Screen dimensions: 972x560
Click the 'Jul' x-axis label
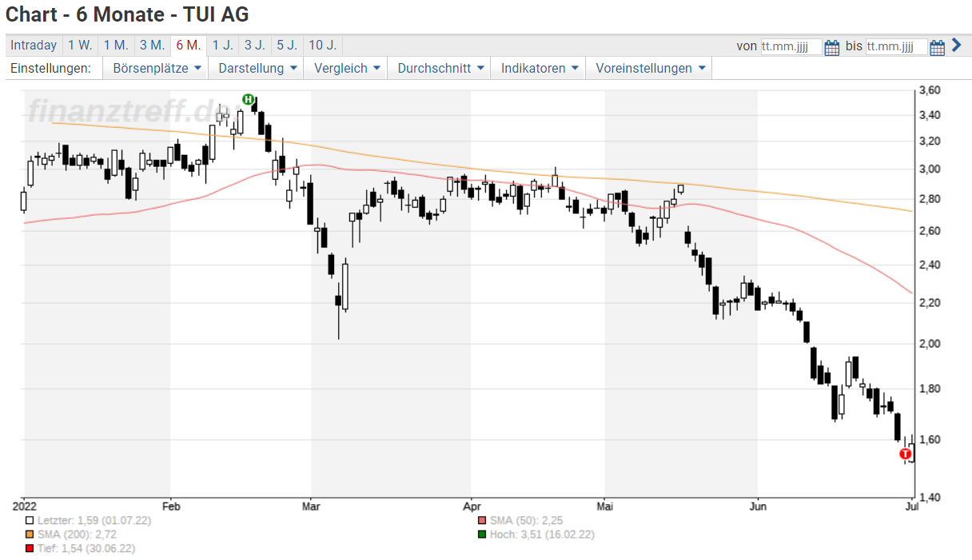tap(910, 506)
